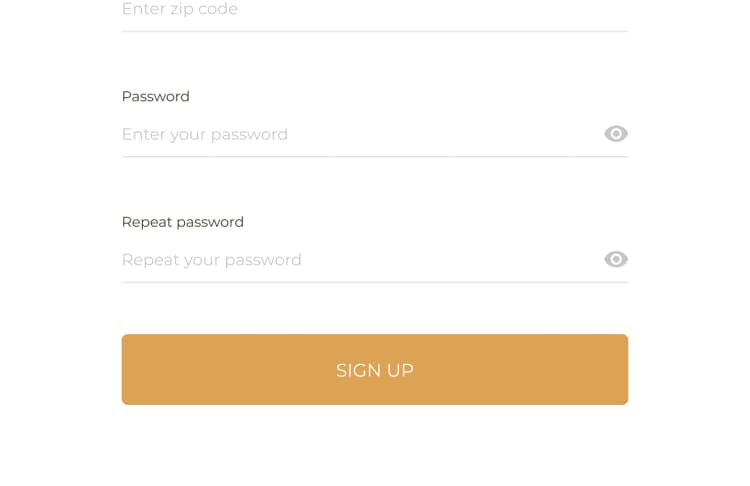
Task: Show the password field's hidden text
Action: click(616, 134)
